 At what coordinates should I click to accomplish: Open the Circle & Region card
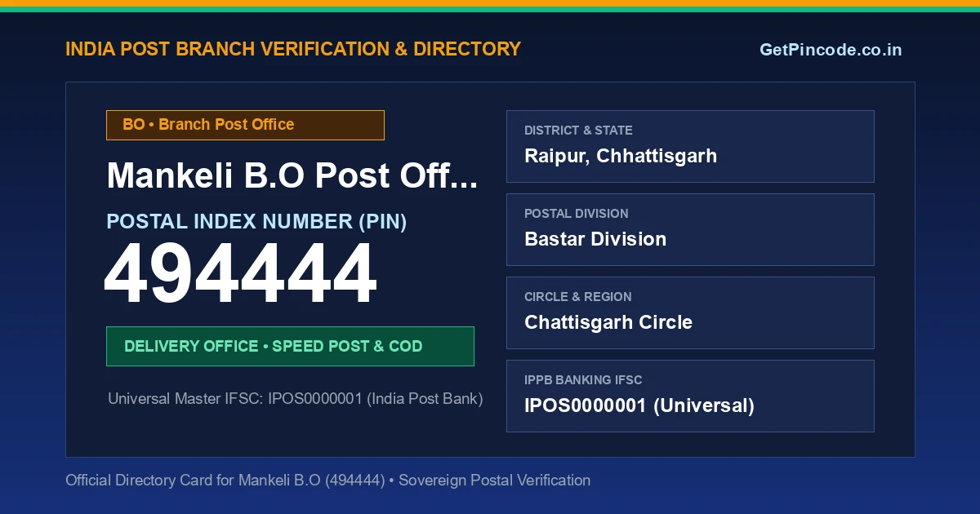[690, 312]
